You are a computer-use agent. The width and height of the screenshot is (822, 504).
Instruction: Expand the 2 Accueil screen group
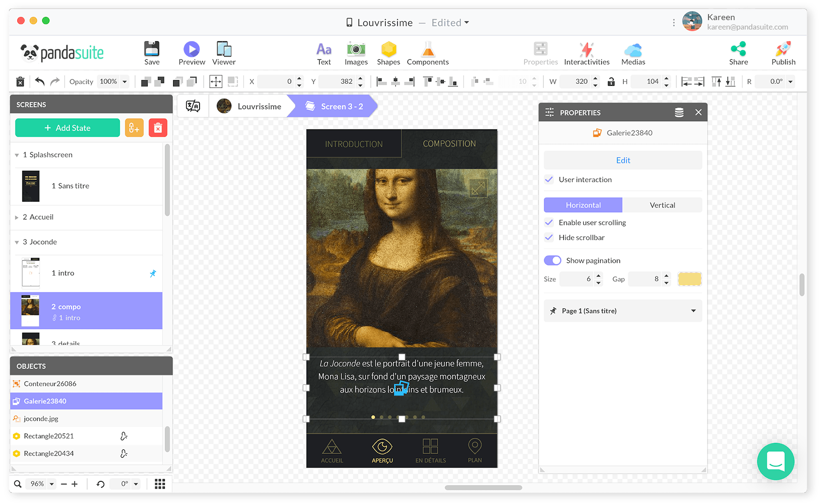16,216
